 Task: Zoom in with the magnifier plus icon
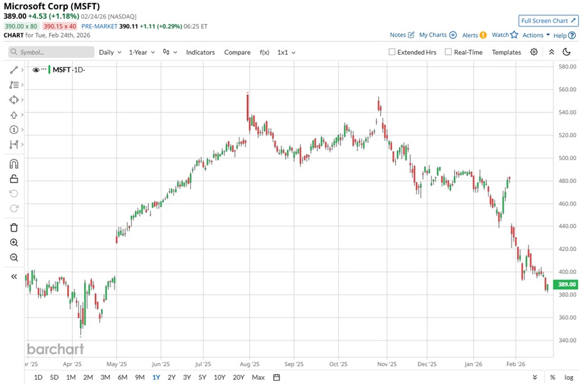(14, 243)
